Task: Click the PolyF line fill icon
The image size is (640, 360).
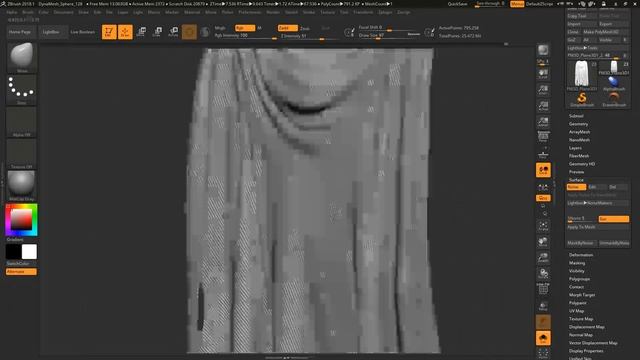Action: coord(543,289)
